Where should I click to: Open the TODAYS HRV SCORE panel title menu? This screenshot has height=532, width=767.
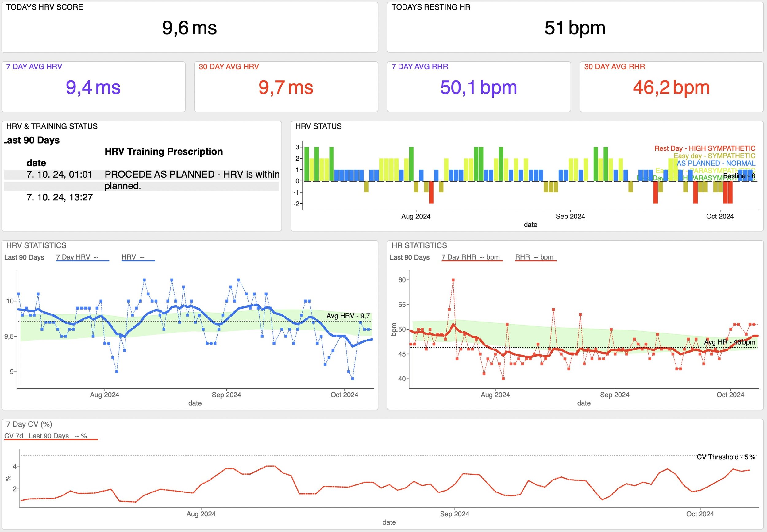coord(45,7)
